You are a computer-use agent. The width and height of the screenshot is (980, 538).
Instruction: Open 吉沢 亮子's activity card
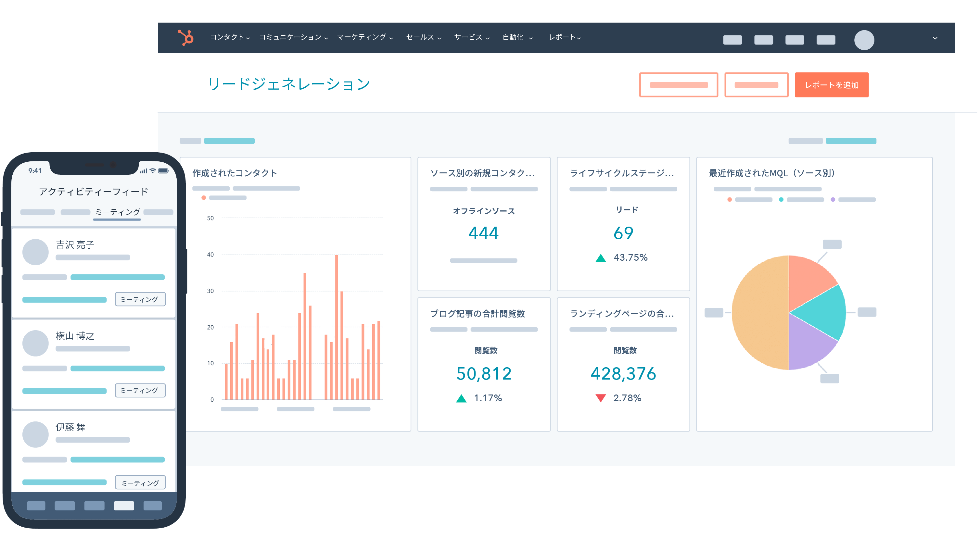click(94, 273)
